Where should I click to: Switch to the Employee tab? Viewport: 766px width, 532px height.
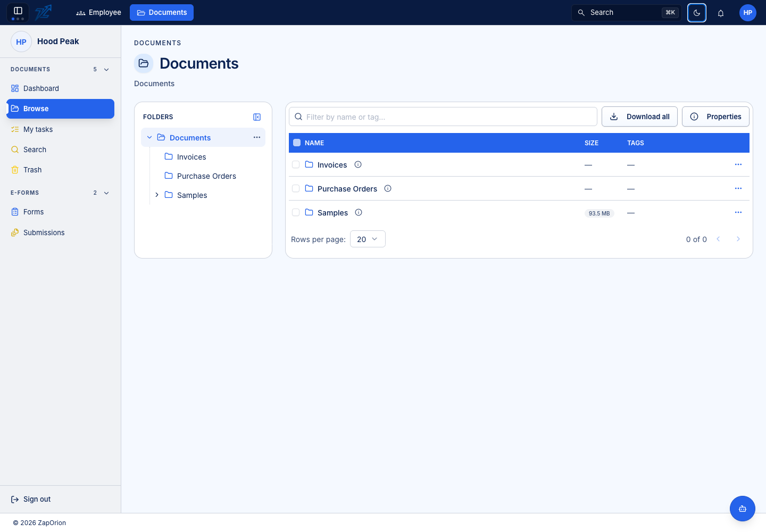[98, 12]
